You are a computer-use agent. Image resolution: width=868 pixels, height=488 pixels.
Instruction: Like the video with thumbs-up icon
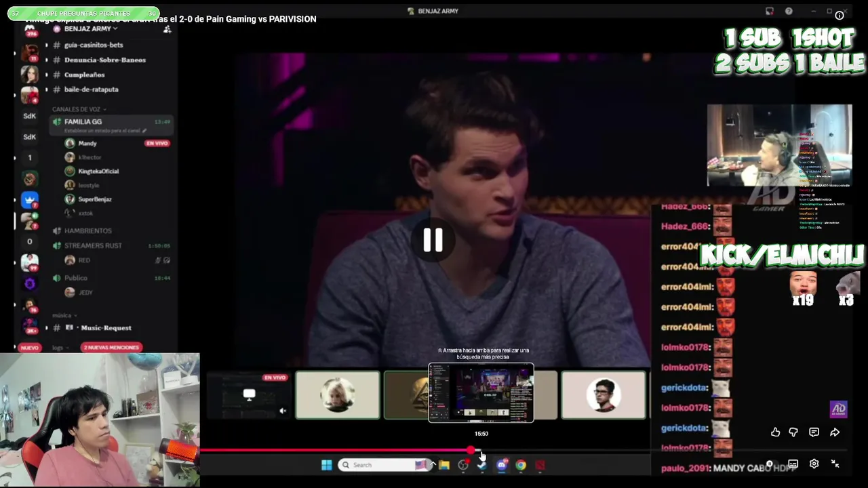[775, 432]
